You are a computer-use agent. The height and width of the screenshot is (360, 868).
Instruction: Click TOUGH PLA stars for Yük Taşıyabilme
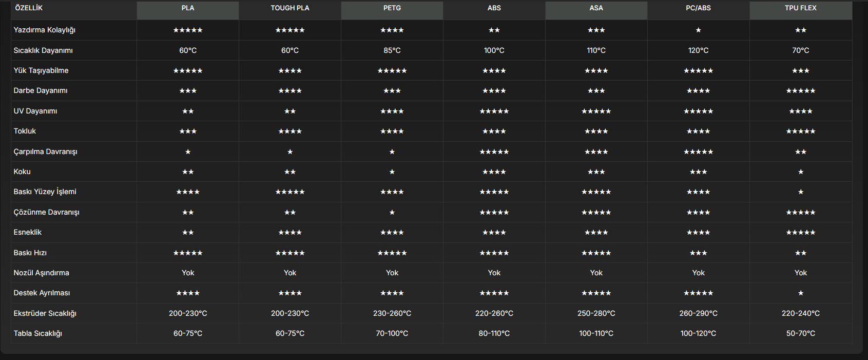pyautogui.click(x=290, y=70)
